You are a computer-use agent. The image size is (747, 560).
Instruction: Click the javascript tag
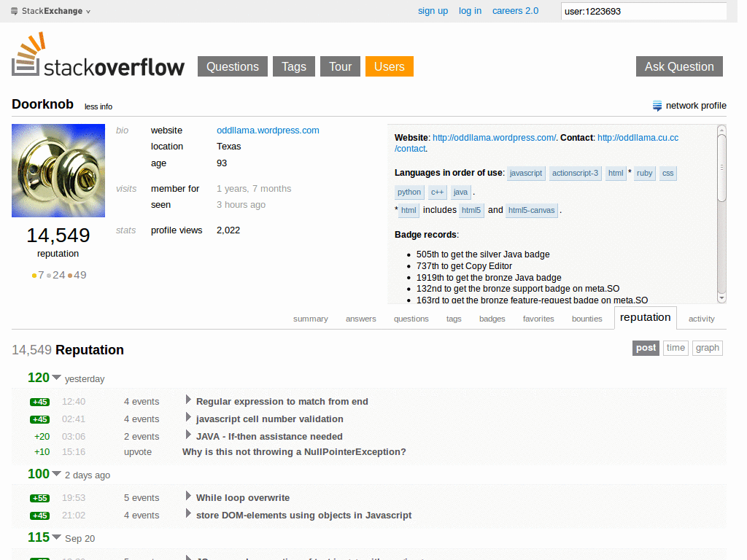(526, 174)
